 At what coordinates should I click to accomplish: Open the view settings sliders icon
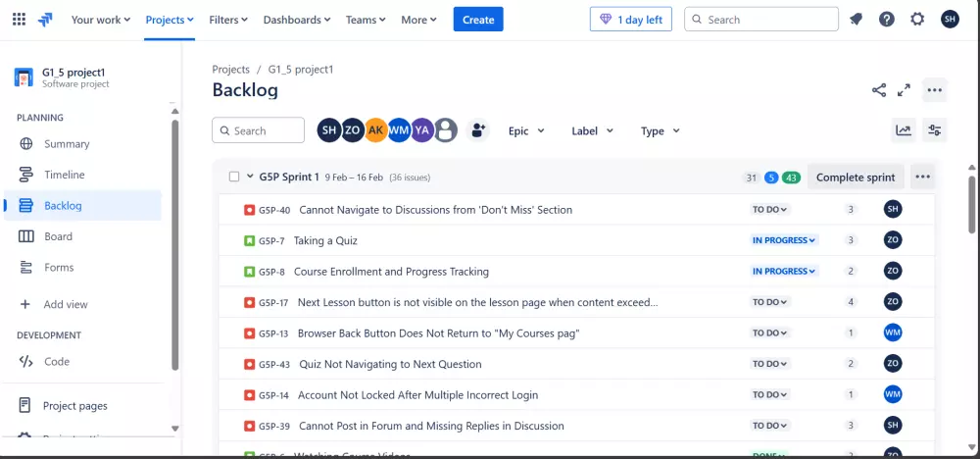click(x=935, y=130)
